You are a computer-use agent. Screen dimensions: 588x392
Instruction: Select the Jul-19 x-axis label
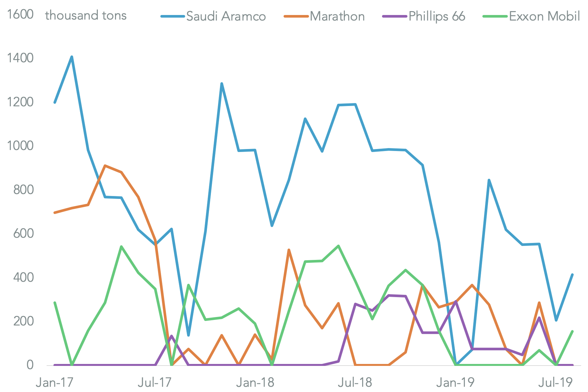click(555, 382)
